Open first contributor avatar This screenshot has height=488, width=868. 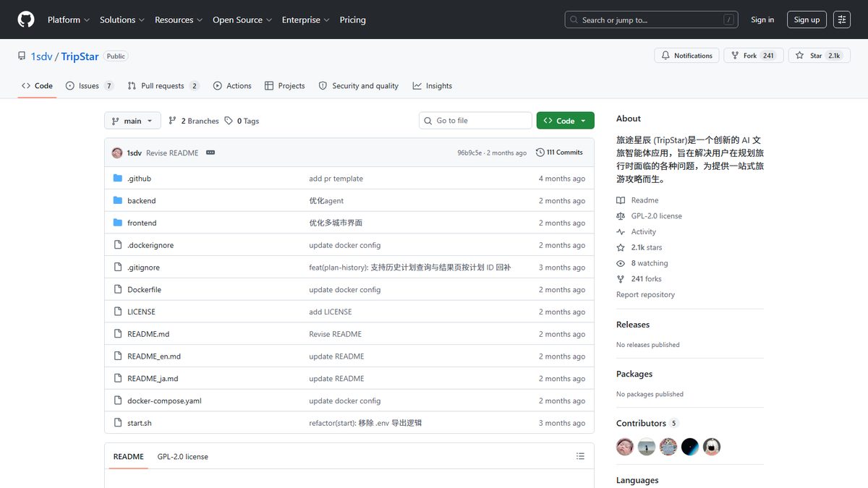pyautogui.click(x=625, y=447)
